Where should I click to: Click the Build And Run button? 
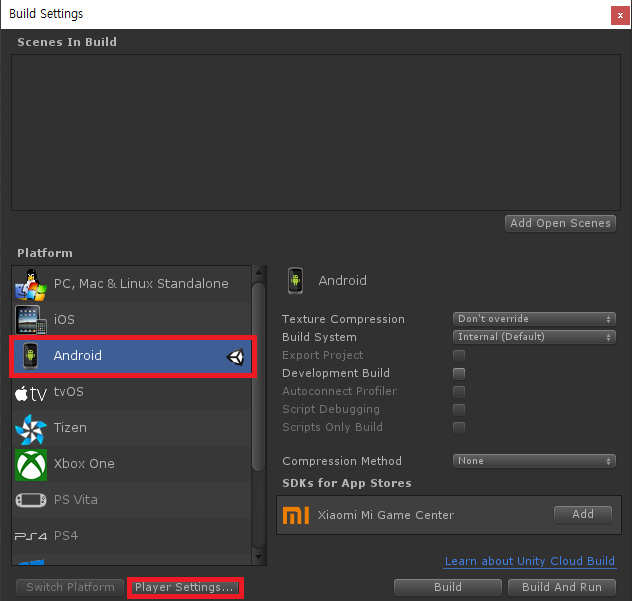pyautogui.click(x=562, y=587)
